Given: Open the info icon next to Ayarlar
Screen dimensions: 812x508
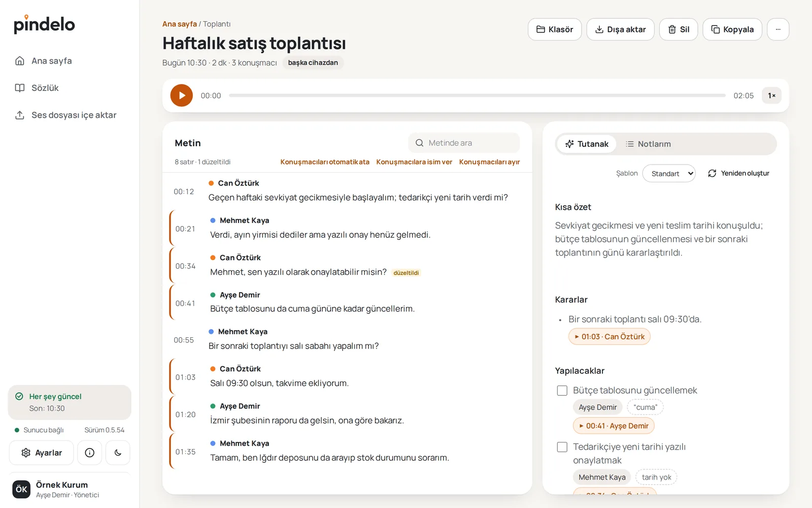Looking at the screenshot, I should (x=90, y=453).
